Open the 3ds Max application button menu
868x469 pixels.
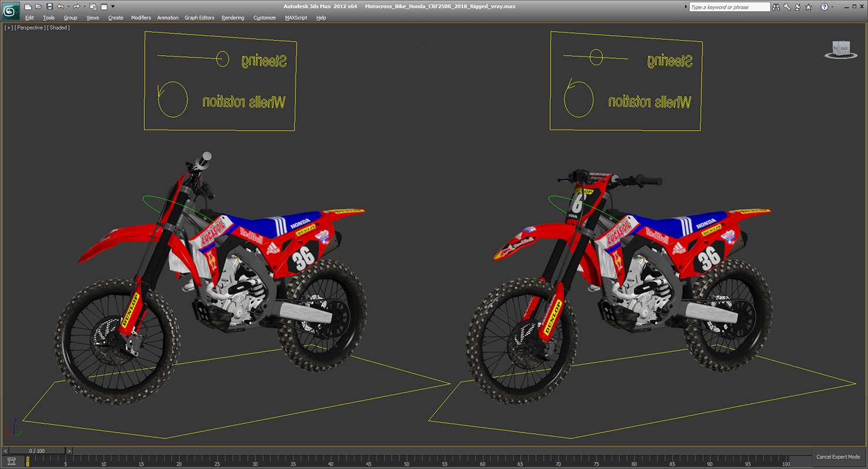(x=11, y=10)
